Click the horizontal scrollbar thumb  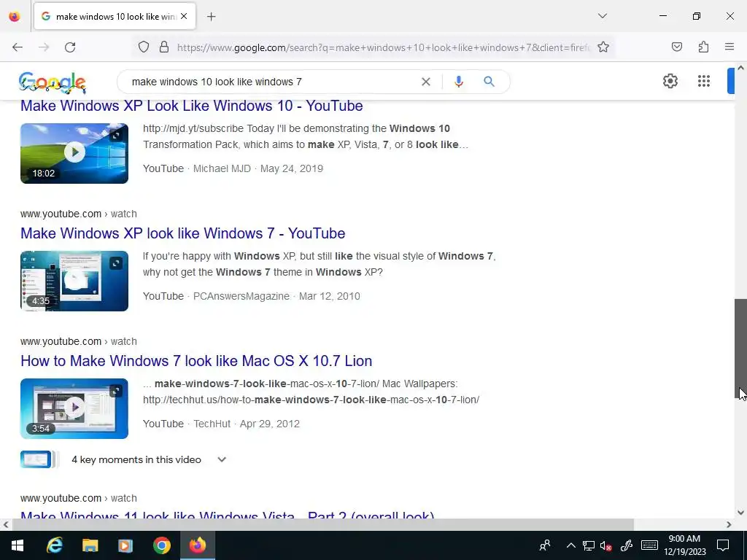tap(323, 524)
